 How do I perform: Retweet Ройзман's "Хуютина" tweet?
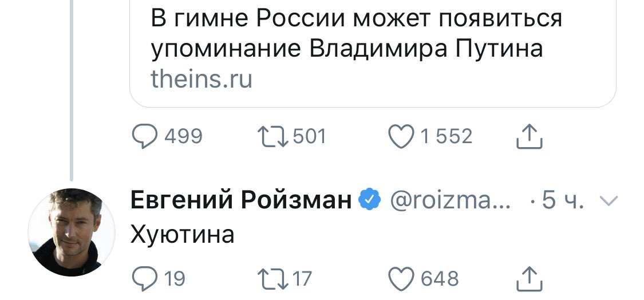pos(273,279)
